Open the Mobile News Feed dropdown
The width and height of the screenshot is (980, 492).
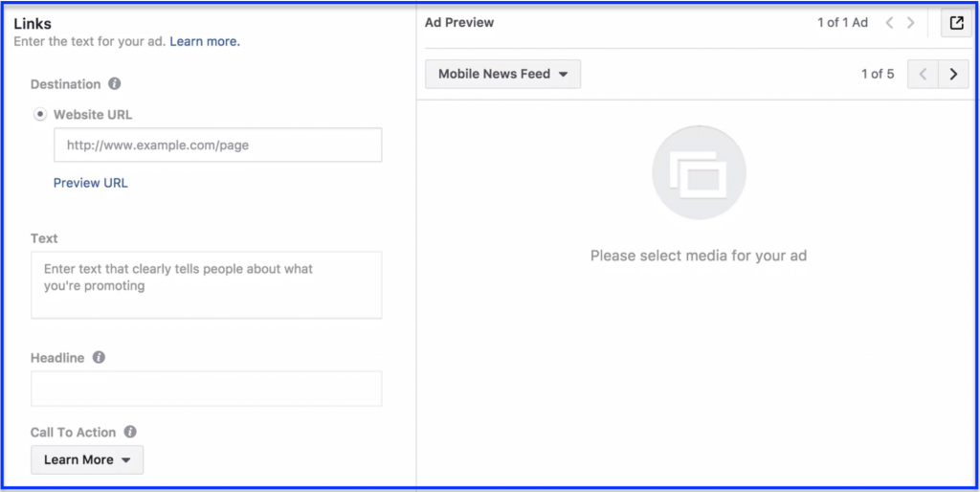(x=503, y=74)
